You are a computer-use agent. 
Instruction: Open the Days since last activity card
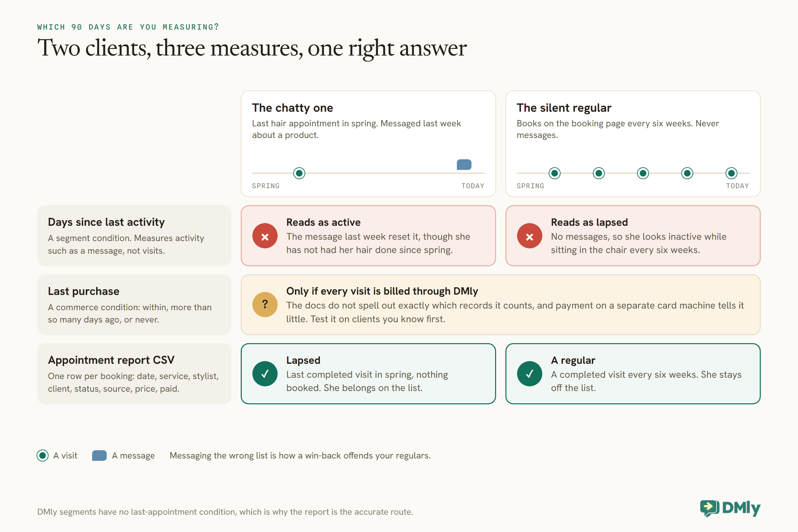point(134,236)
